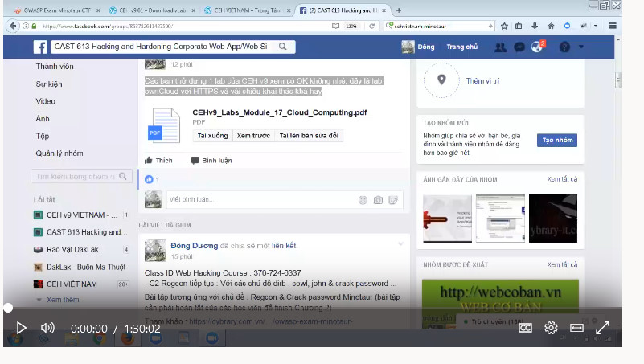
Task: Open Đông Dương author link
Action: pos(195,246)
